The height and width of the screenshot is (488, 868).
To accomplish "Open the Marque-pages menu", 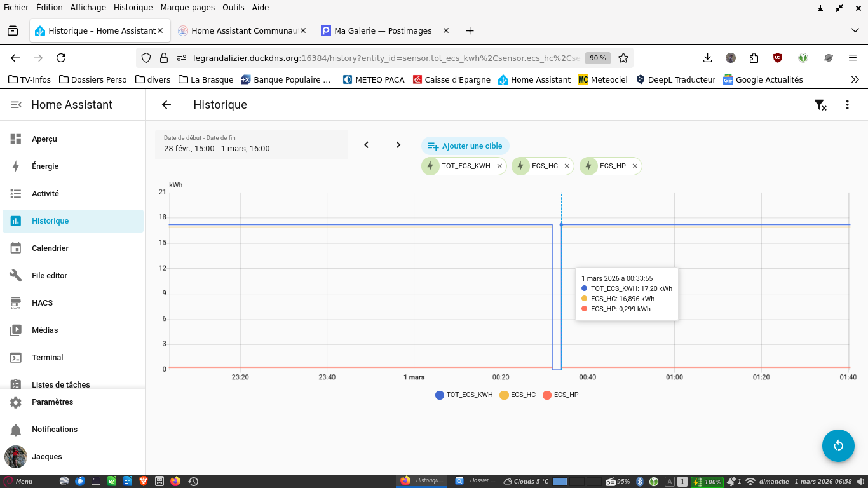I will 187,7.
